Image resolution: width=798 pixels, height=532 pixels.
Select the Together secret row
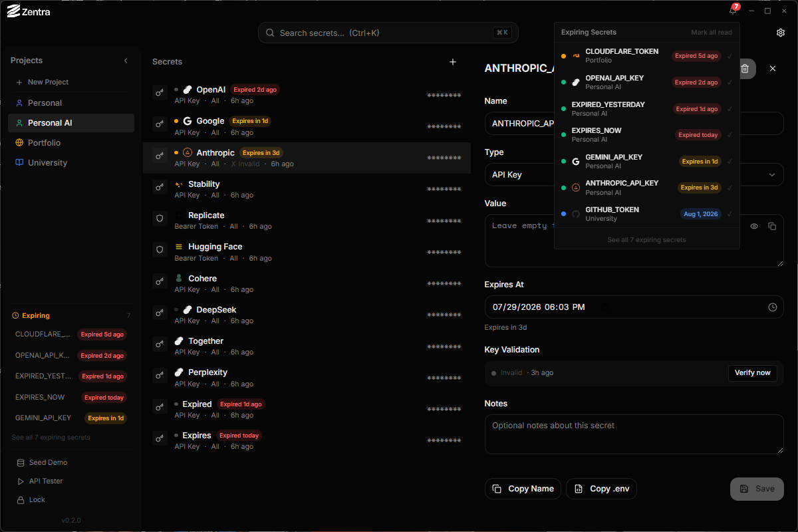pos(307,346)
